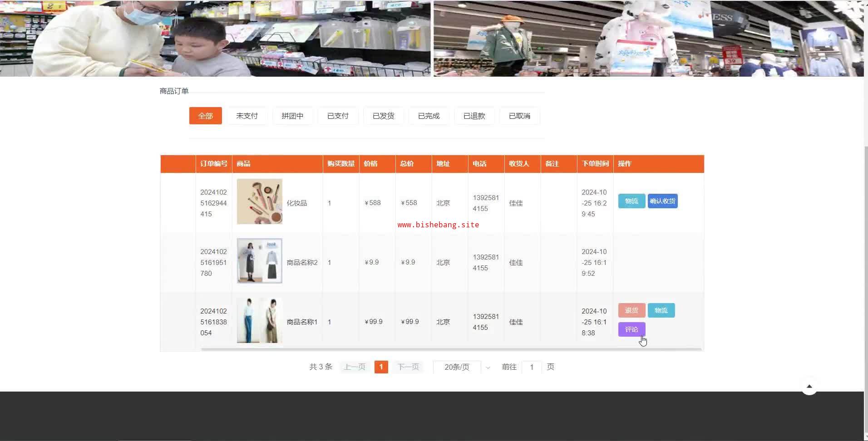The width and height of the screenshot is (868, 441).
Task: Click the 化妆品 product name
Action: pos(297,203)
